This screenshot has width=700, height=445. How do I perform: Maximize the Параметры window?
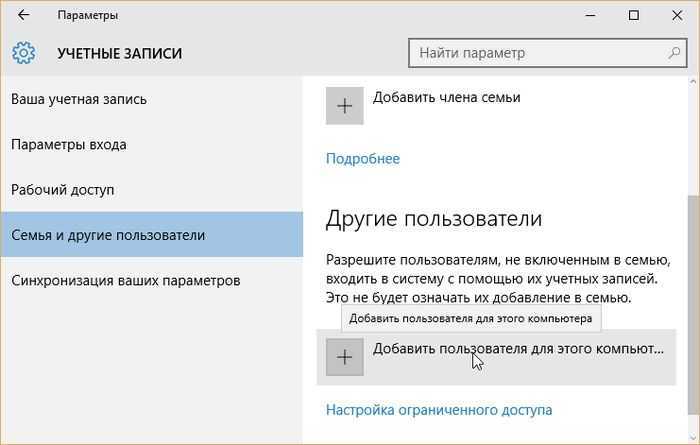[633, 15]
